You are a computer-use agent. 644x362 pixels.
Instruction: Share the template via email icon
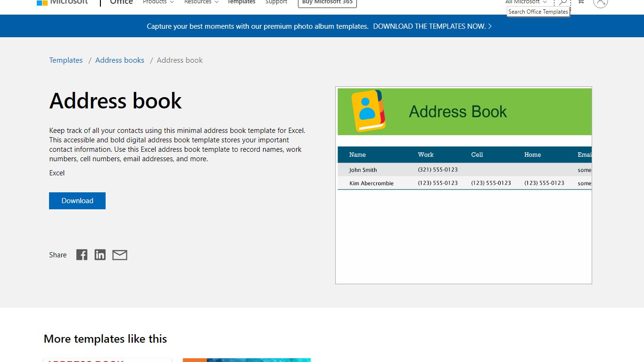pos(120,255)
